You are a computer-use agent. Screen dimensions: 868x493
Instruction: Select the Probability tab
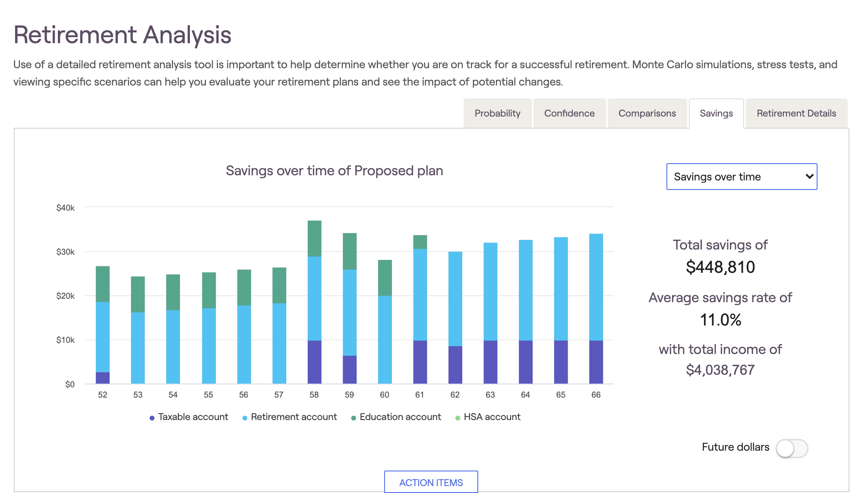pos(497,112)
